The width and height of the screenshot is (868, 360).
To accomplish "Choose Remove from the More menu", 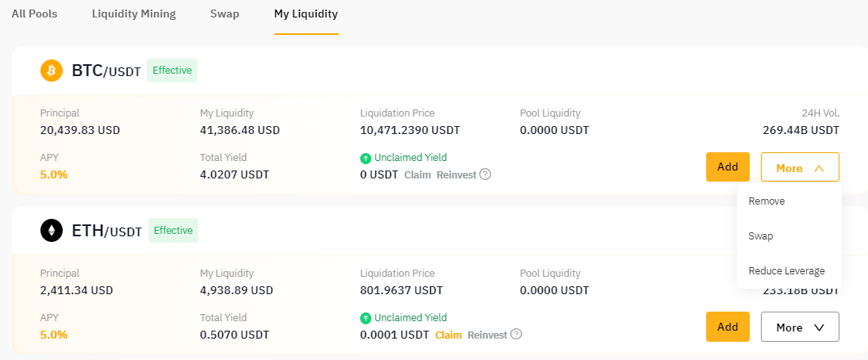I will point(766,201).
